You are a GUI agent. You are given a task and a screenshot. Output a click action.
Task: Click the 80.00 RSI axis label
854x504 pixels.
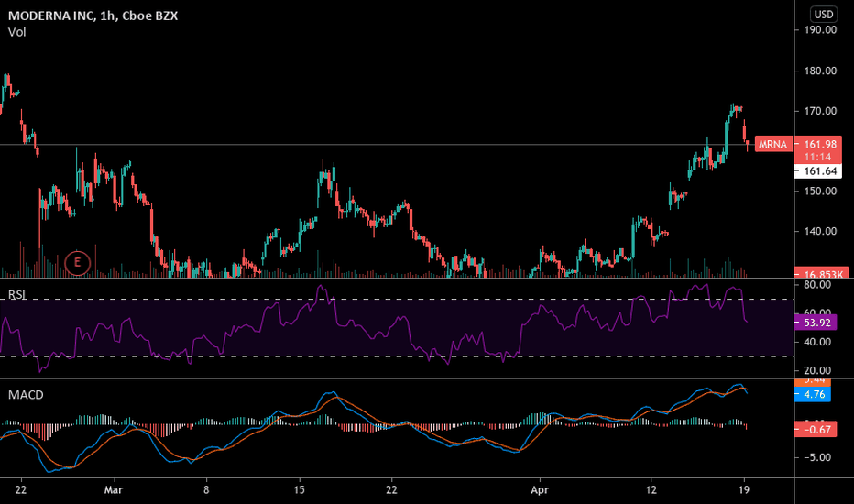coord(817,285)
